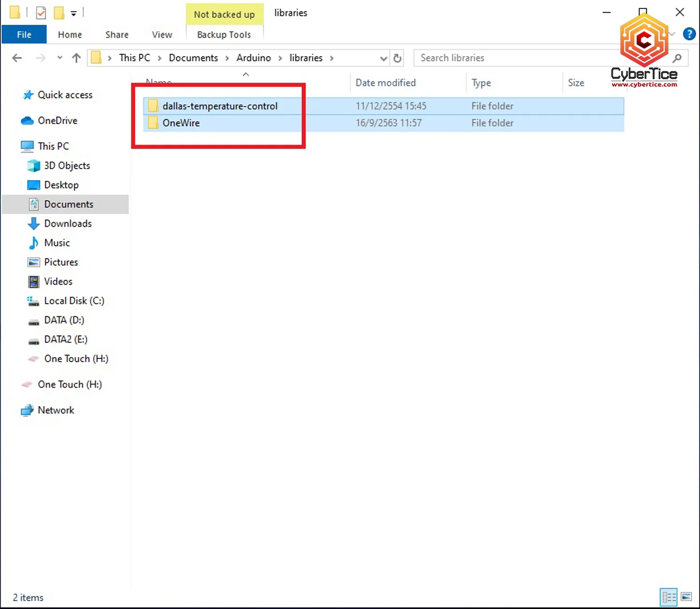Refresh the libraries folder view

click(397, 58)
